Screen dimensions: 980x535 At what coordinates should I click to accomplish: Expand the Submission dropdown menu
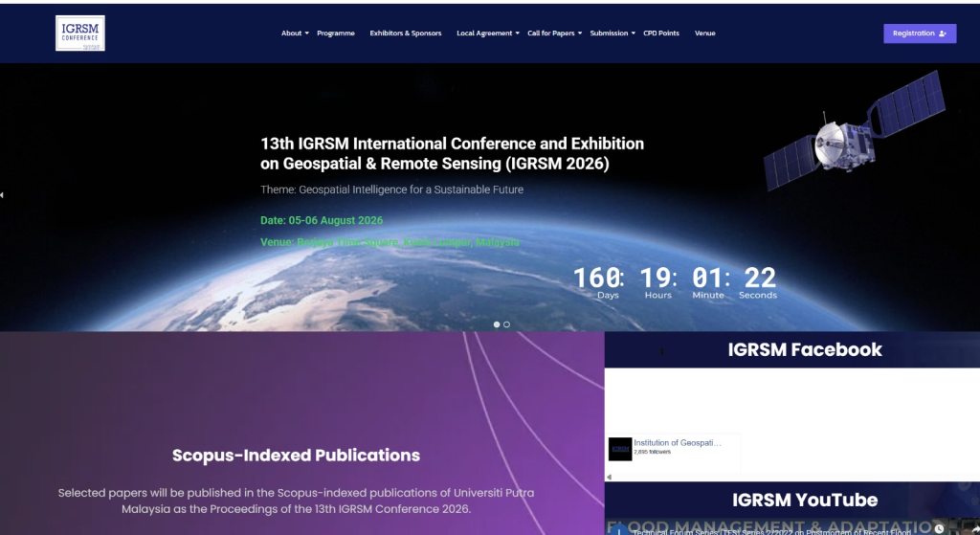click(612, 33)
